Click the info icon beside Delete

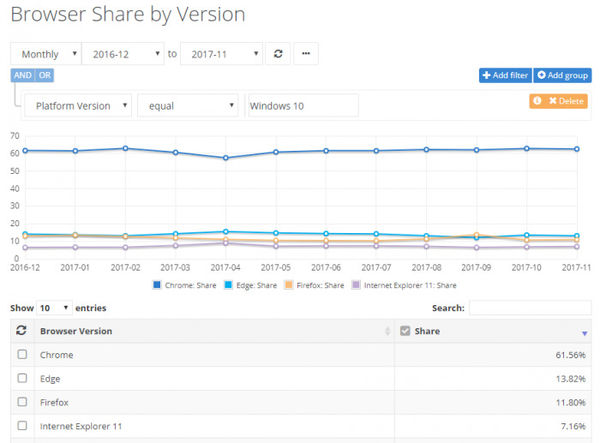[x=537, y=101]
